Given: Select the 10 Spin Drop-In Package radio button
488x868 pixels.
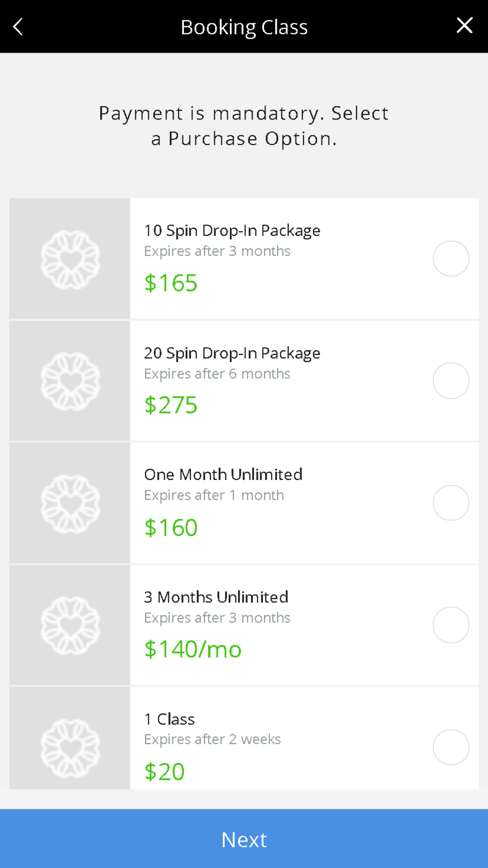Looking at the screenshot, I should (x=451, y=258).
